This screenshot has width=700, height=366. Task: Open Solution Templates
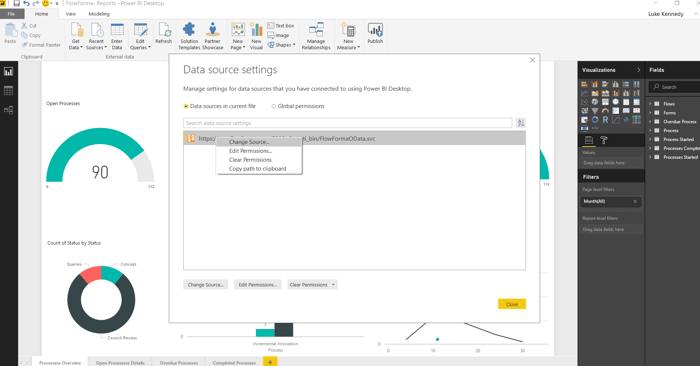coord(189,36)
